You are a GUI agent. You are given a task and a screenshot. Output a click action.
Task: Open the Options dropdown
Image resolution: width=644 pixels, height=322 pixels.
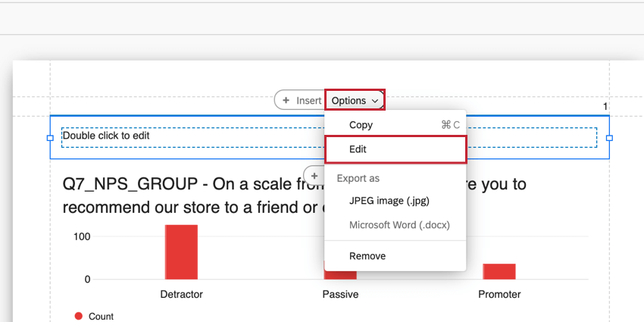[x=355, y=100]
